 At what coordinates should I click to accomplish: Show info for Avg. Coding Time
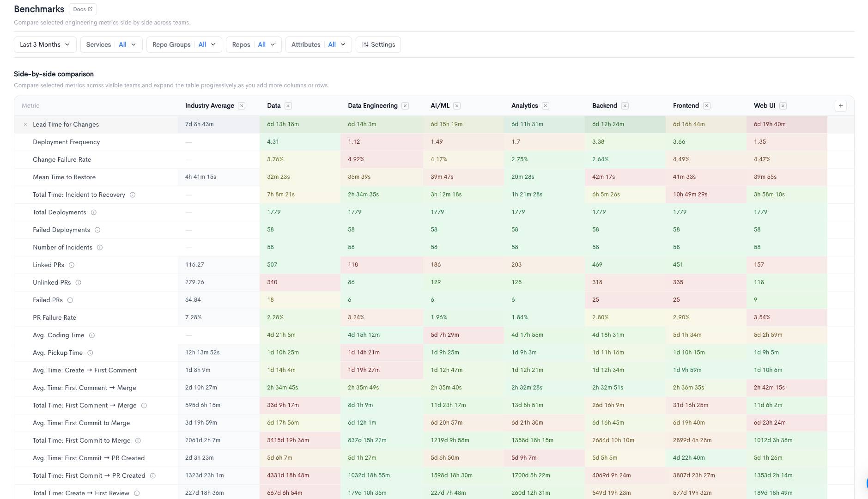(92, 335)
